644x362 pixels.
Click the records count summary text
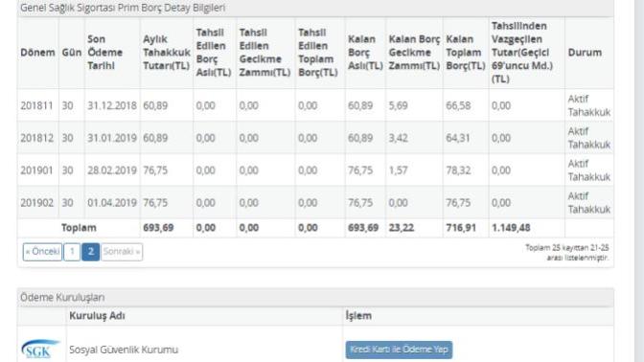point(567,253)
